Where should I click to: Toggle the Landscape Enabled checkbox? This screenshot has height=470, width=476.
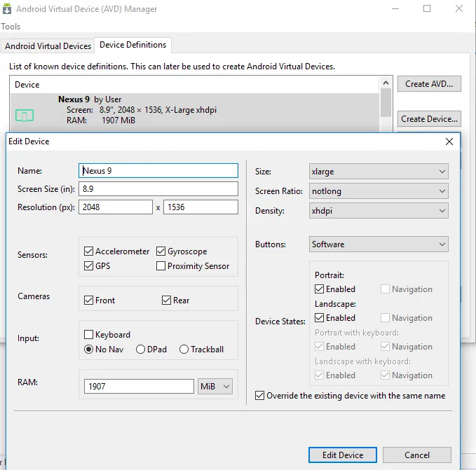pyautogui.click(x=319, y=318)
